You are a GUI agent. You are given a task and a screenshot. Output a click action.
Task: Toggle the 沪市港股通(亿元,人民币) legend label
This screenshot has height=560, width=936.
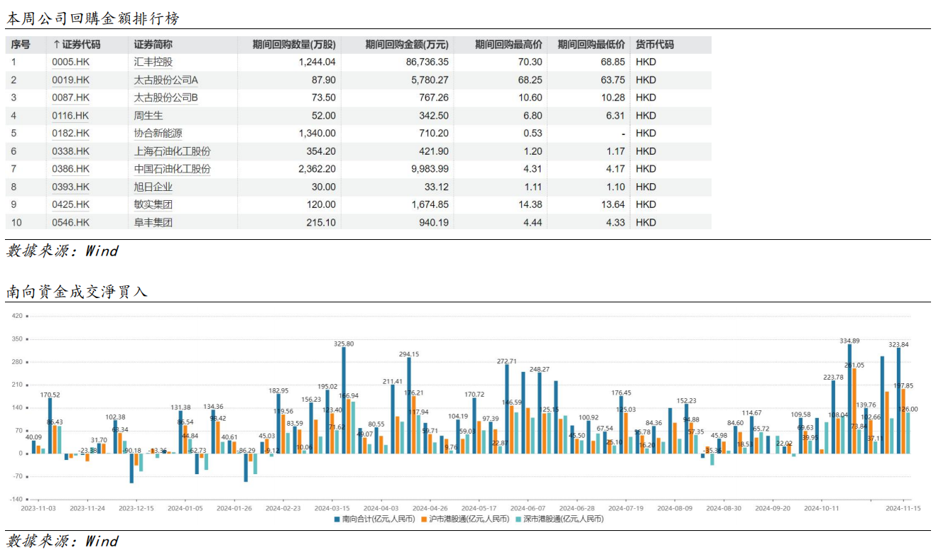click(x=469, y=520)
